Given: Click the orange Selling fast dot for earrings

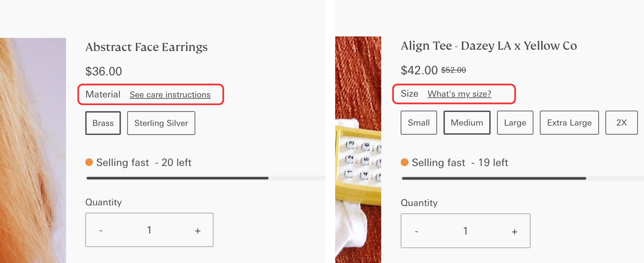Looking at the screenshot, I should [x=89, y=162].
